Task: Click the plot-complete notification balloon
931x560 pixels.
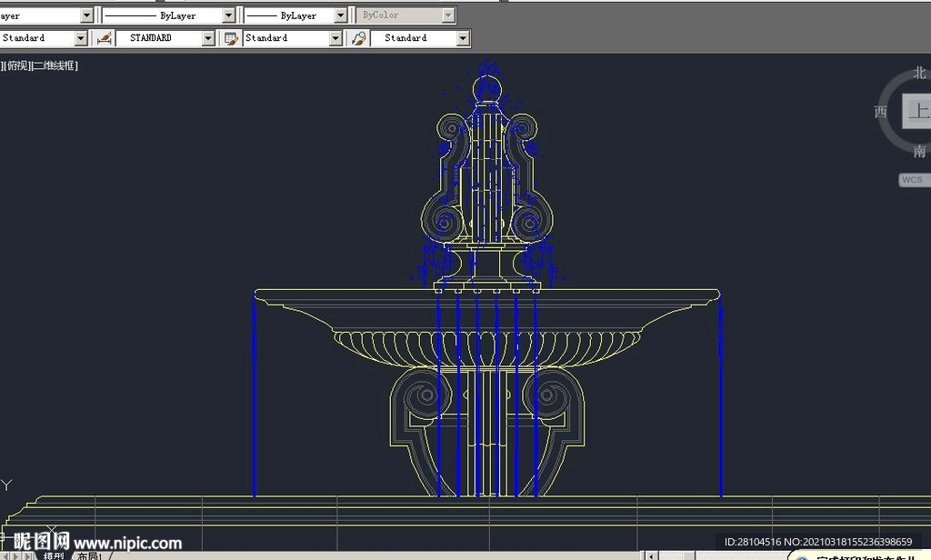Action: pyautogui.click(x=861, y=556)
